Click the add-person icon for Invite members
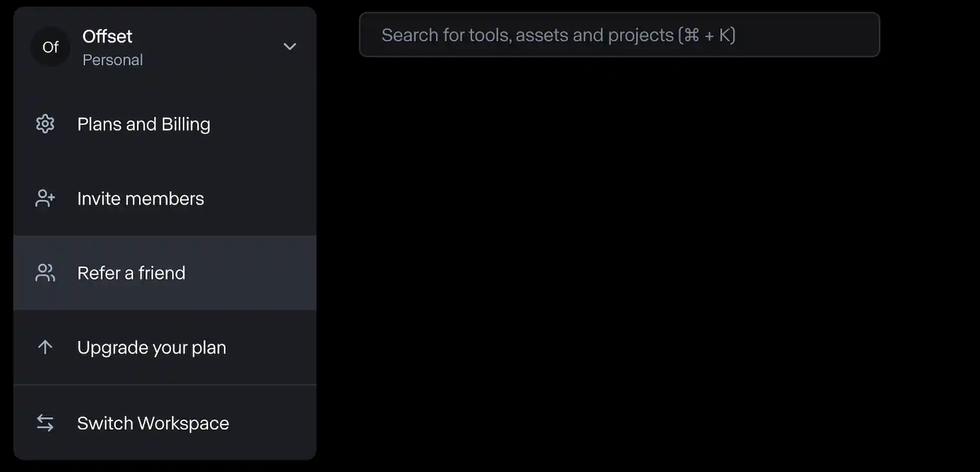 (x=45, y=198)
